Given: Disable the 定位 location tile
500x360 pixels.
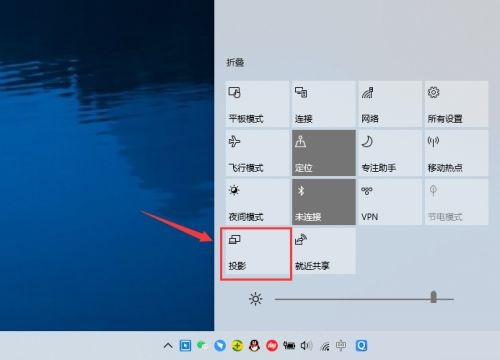Looking at the screenshot, I should (x=324, y=153).
